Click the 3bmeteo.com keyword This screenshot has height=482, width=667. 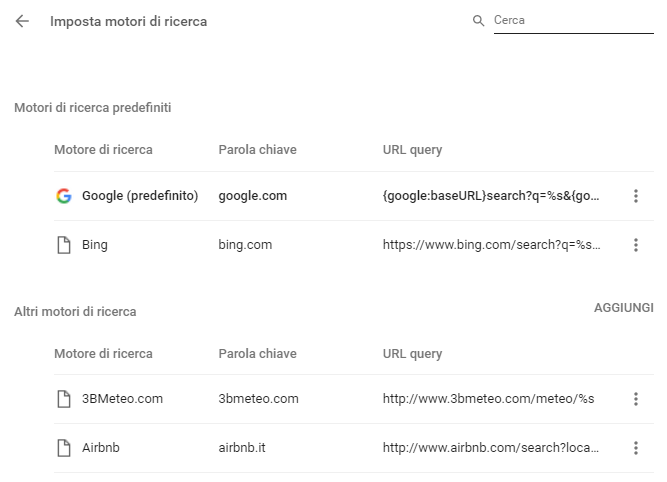[259, 399]
